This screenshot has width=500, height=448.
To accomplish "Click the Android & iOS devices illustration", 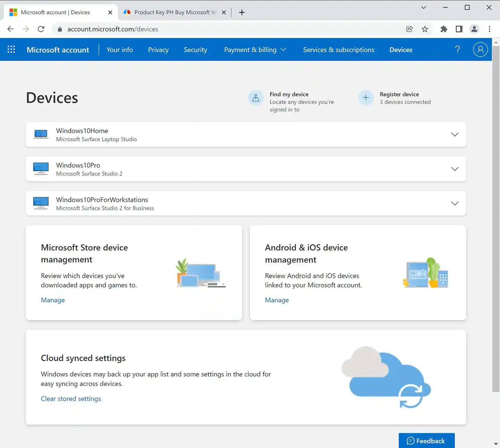I will click(425, 273).
